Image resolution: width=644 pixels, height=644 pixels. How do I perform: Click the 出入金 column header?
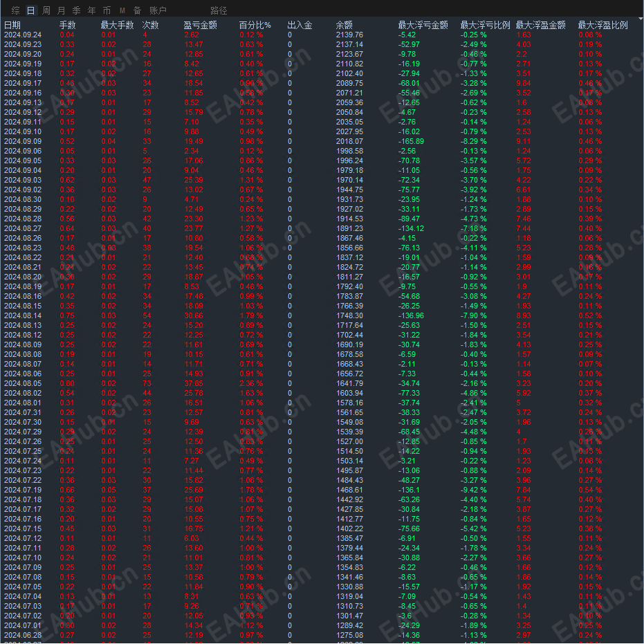pyautogui.click(x=300, y=25)
